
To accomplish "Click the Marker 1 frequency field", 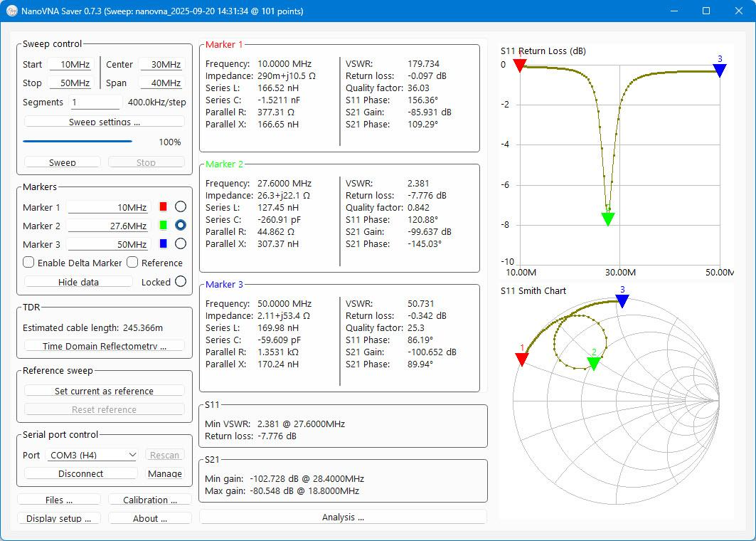I will point(109,207).
